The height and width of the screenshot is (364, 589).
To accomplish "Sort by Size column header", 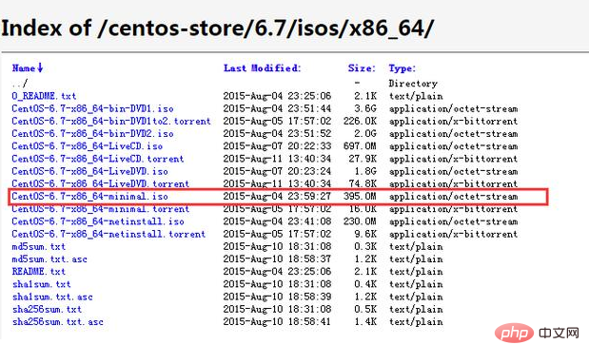I will tap(362, 68).
